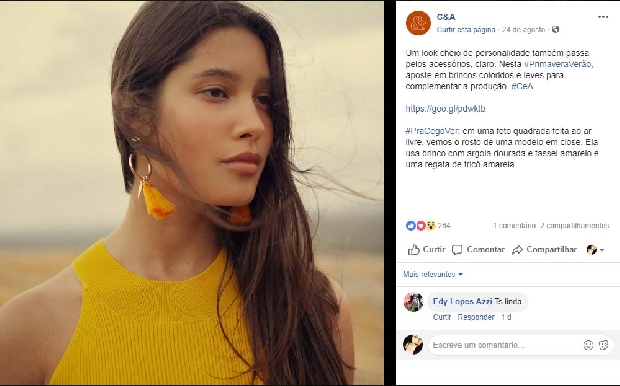620x386 pixels.
Task: Open the goo.gl shortened link
Action: point(445,109)
